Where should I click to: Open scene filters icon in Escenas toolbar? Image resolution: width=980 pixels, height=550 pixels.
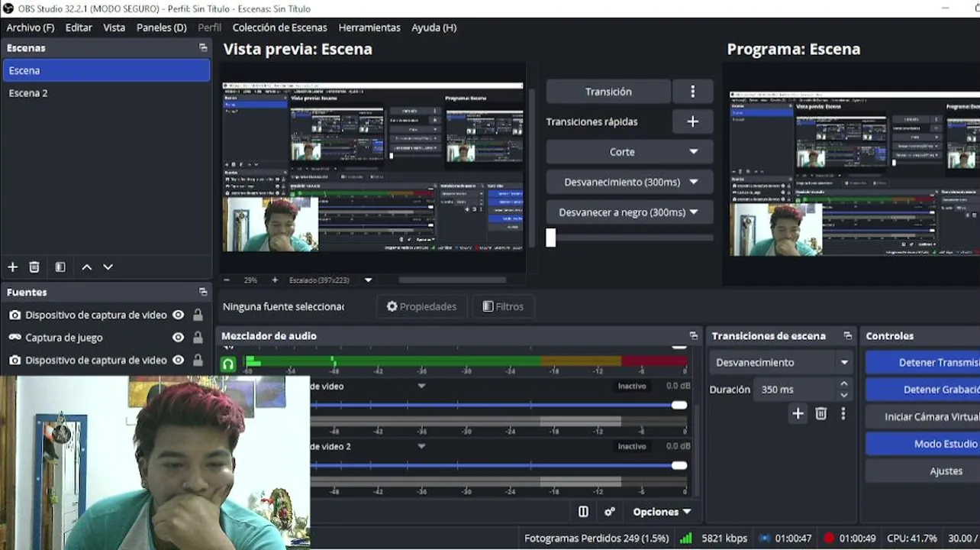tap(60, 267)
